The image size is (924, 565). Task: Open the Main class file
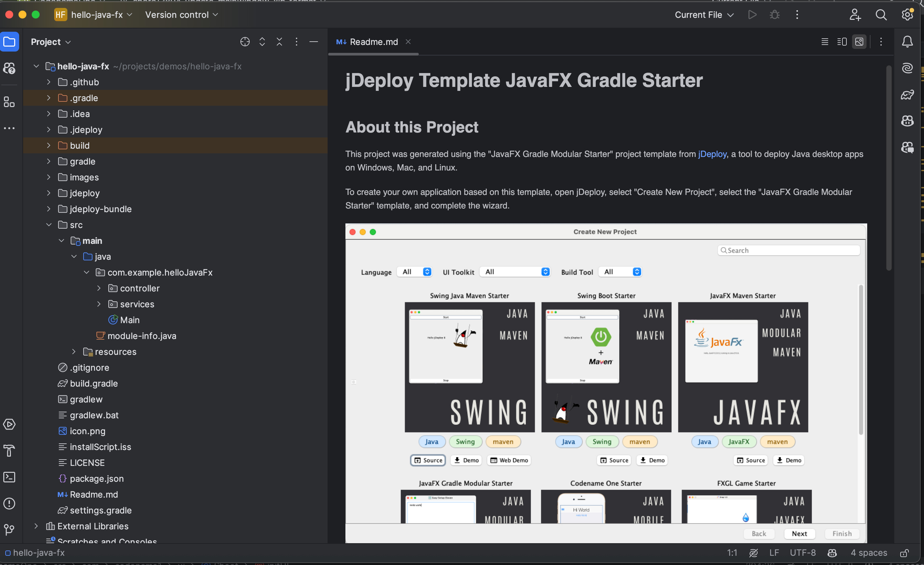click(129, 320)
